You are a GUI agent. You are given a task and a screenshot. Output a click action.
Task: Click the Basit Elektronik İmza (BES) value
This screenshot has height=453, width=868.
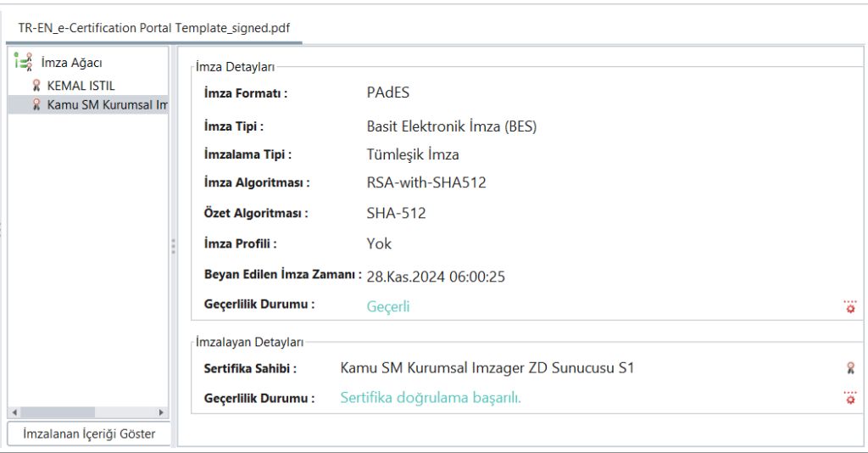click(x=452, y=126)
